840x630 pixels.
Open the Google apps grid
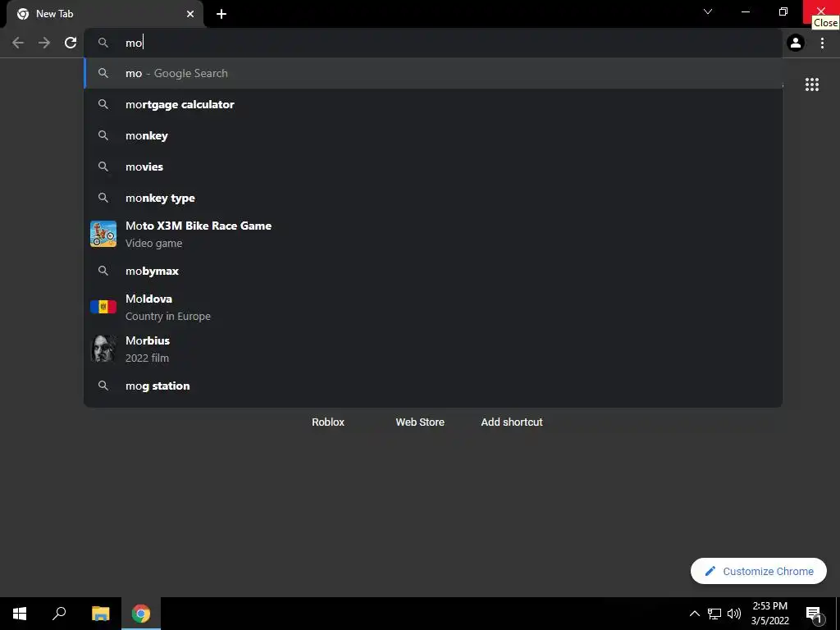[x=811, y=84]
